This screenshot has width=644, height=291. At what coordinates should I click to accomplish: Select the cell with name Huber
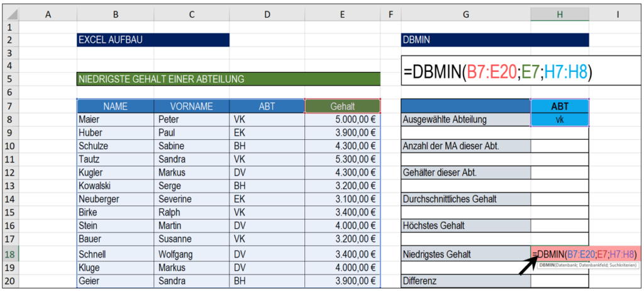(116, 133)
